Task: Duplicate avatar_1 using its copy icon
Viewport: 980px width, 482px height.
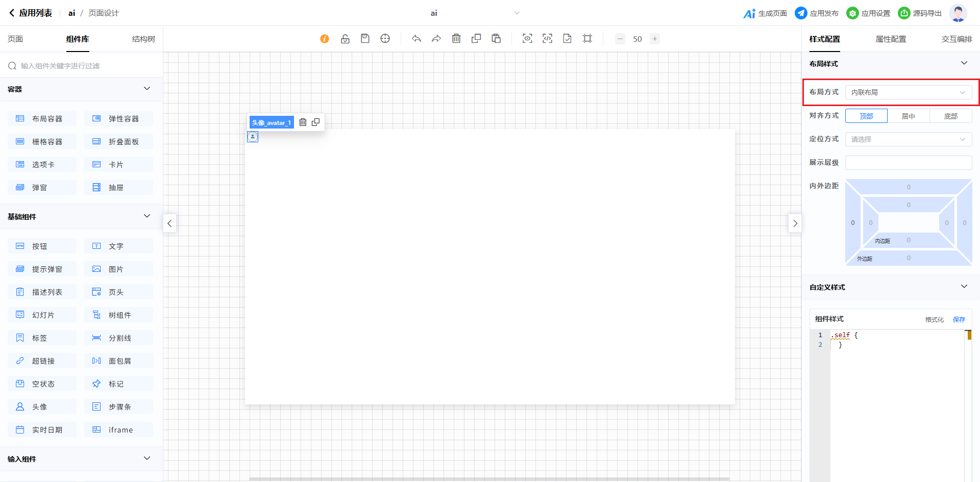Action: click(x=316, y=122)
